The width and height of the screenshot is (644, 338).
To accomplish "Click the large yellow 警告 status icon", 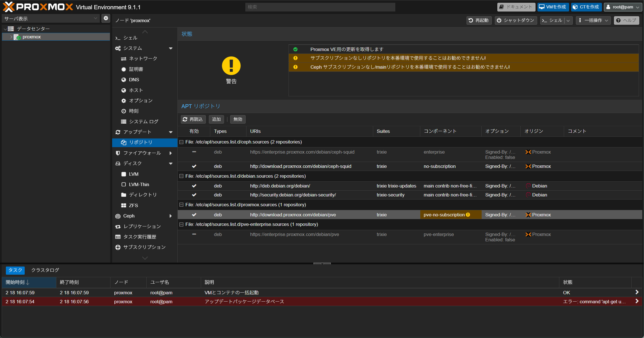I will click(x=231, y=66).
